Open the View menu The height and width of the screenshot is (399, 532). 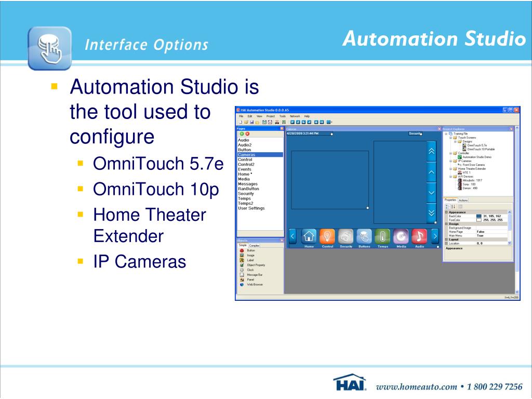tap(259, 116)
